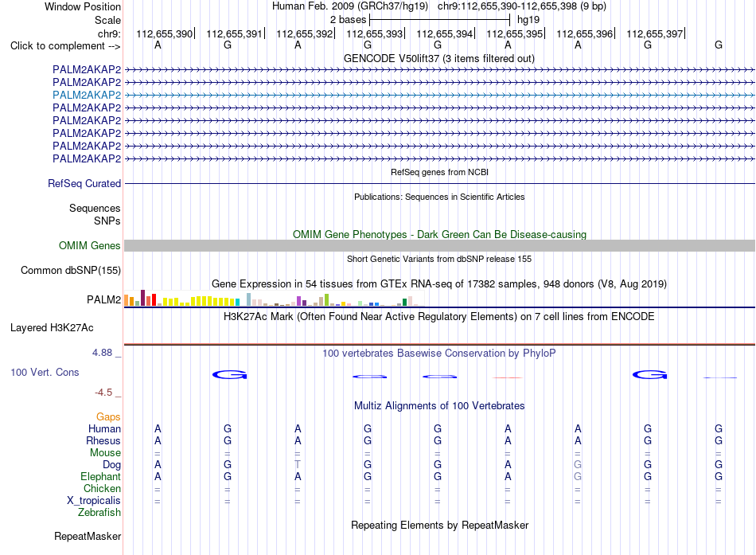Select the Zebrafish species row label
This screenshot has height=555, width=756.
(99, 513)
